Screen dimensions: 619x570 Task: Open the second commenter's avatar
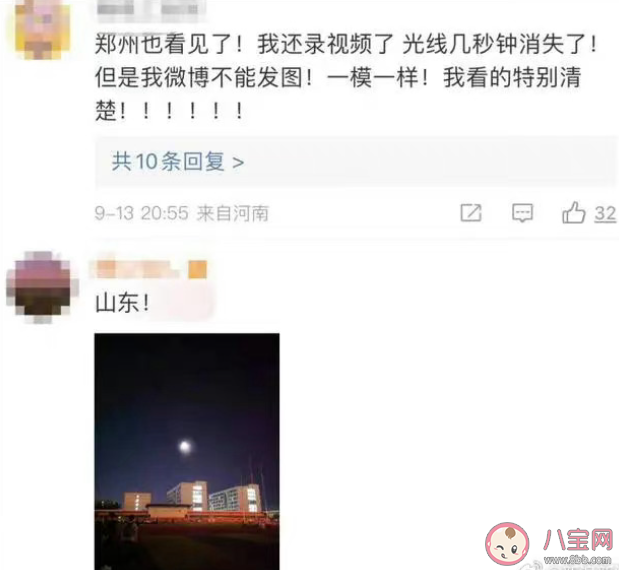[x=42, y=287]
